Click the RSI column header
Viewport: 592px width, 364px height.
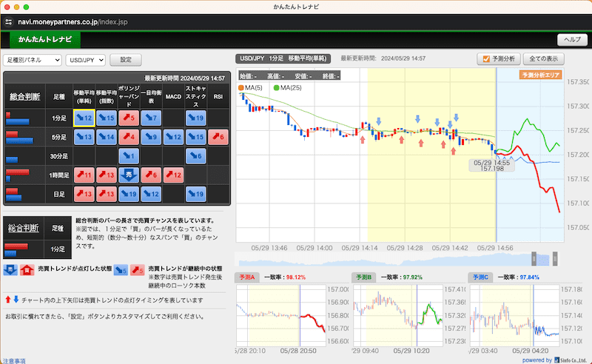point(218,97)
